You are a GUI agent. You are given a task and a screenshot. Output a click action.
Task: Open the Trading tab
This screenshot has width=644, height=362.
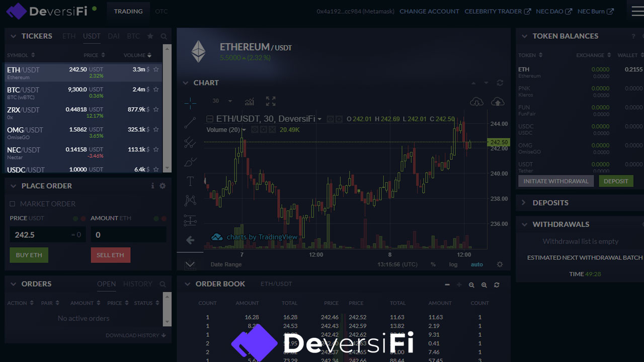pos(128,11)
